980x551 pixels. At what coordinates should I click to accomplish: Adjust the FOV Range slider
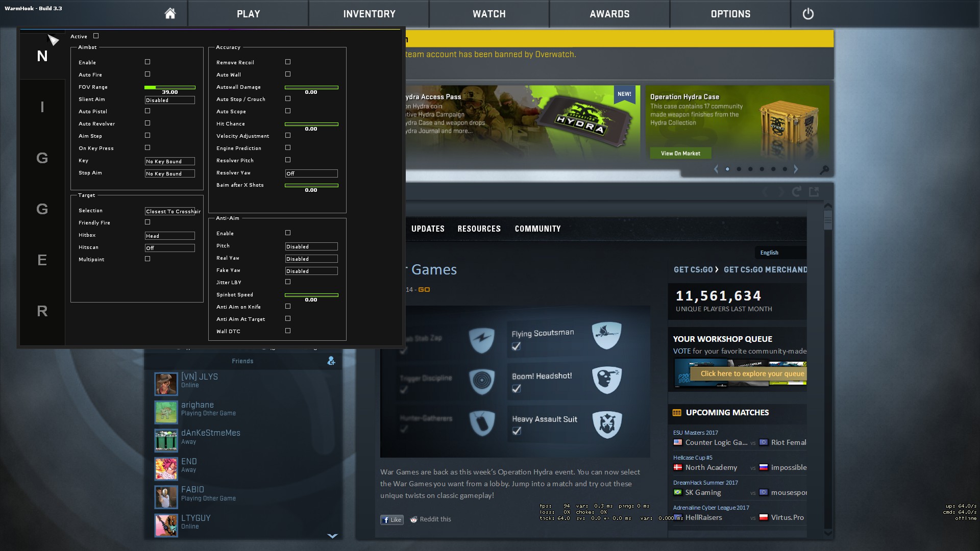tap(170, 87)
